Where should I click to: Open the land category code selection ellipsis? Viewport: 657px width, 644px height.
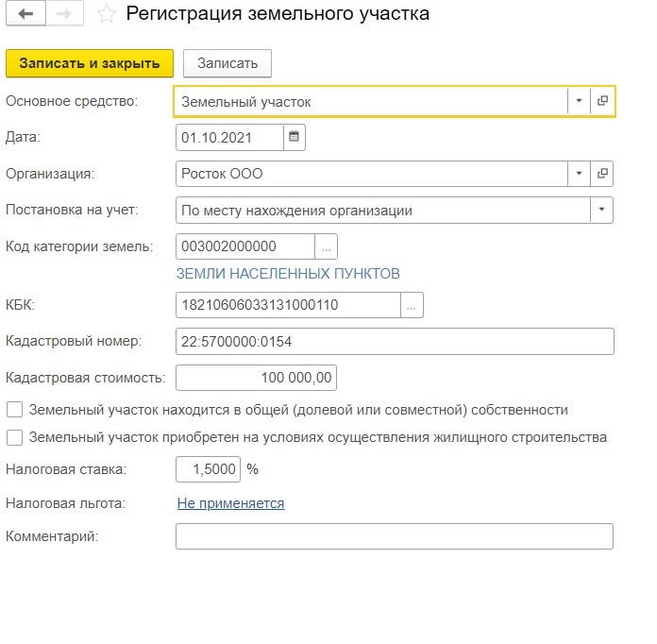pyautogui.click(x=326, y=246)
